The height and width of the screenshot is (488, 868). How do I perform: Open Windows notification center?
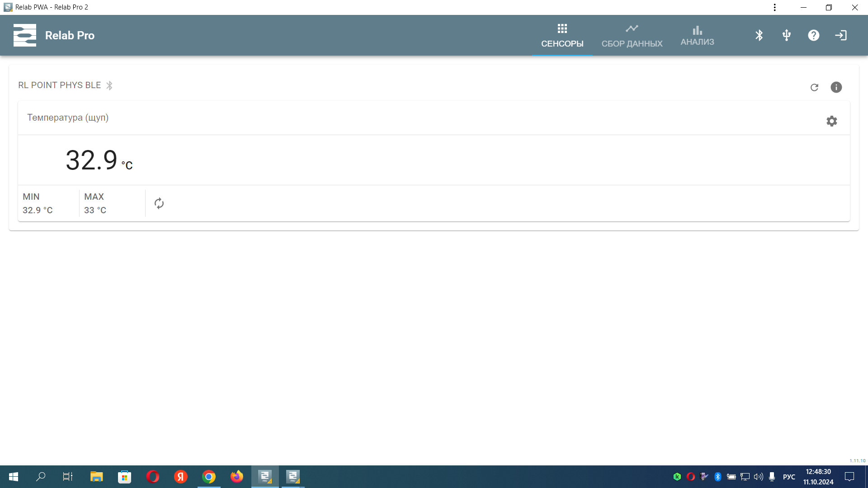pyautogui.click(x=849, y=477)
